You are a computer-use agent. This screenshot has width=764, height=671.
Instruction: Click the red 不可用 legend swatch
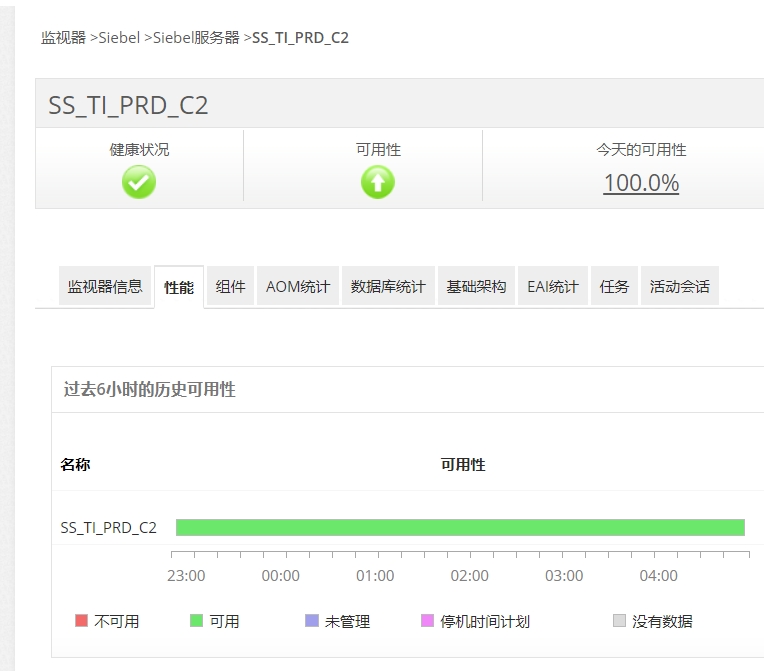(81, 620)
